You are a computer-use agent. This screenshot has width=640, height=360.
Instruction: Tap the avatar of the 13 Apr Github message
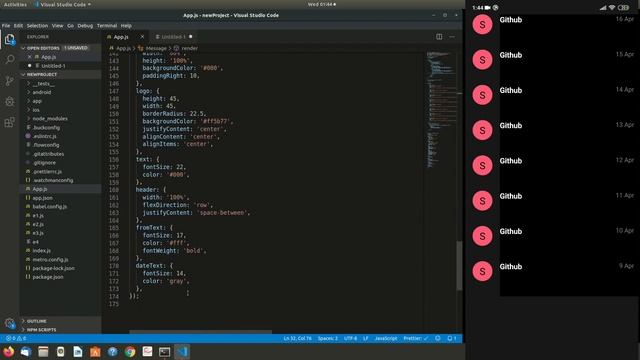click(x=482, y=130)
